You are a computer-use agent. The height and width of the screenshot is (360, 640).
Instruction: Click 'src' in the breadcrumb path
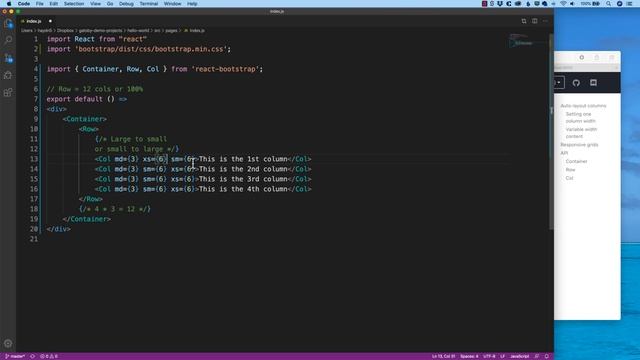tap(157, 31)
